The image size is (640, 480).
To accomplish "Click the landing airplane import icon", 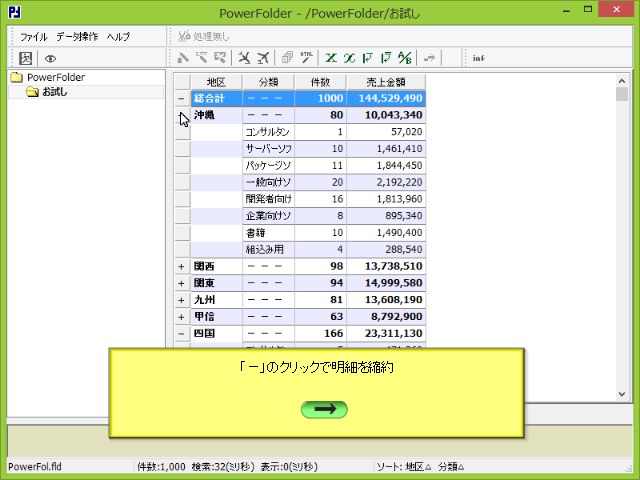I will [244, 58].
